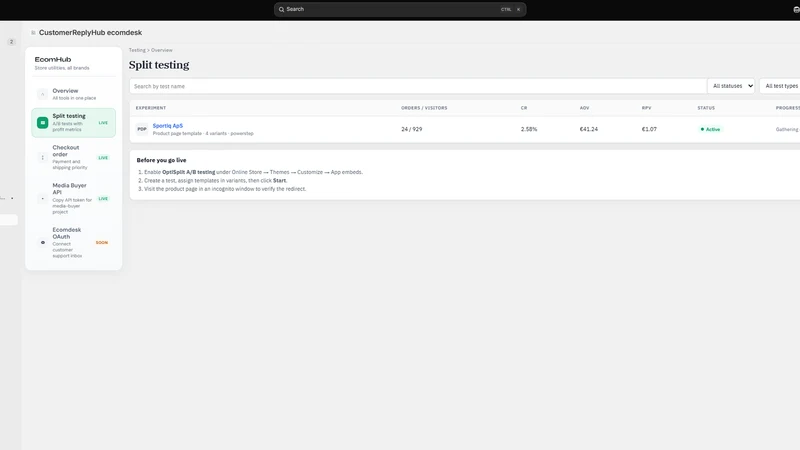Click the Overview breadcrumb
Image resolution: width=800 pixels, height=450 pixels.
[162, 50]
